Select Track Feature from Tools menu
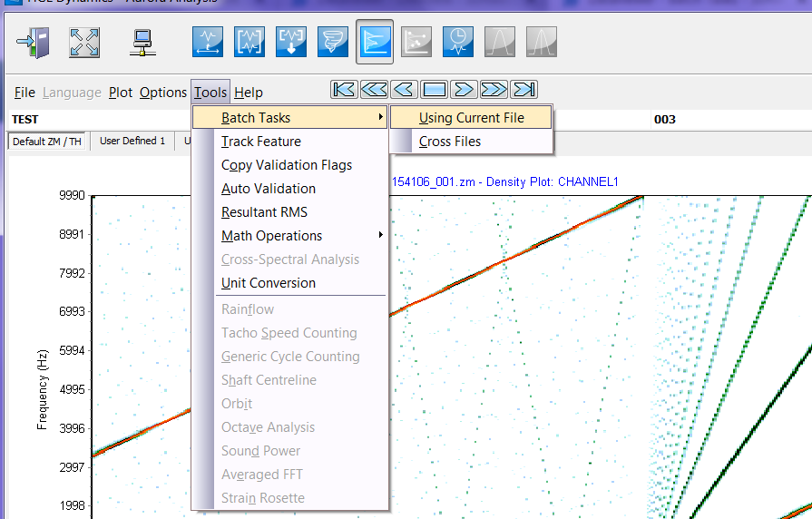Viewport: 812px width, 519px height. pyautogui.click(x=290, y=142)
